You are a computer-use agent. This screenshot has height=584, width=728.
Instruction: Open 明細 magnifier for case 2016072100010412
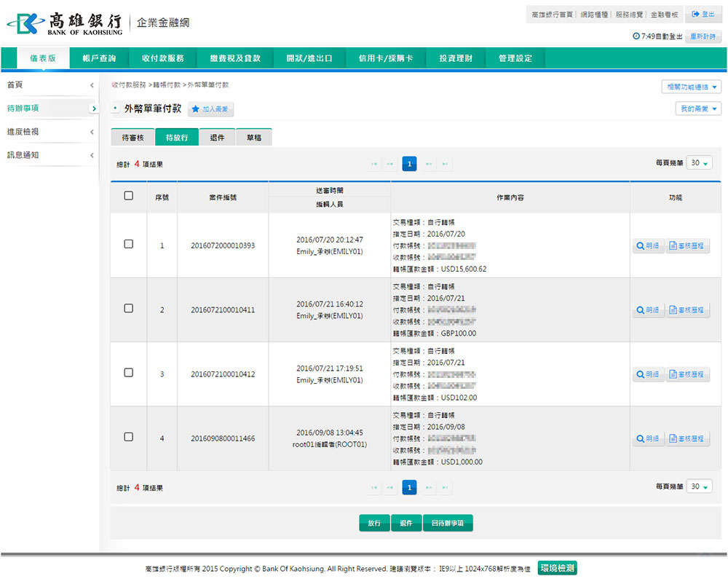[647, 374]
